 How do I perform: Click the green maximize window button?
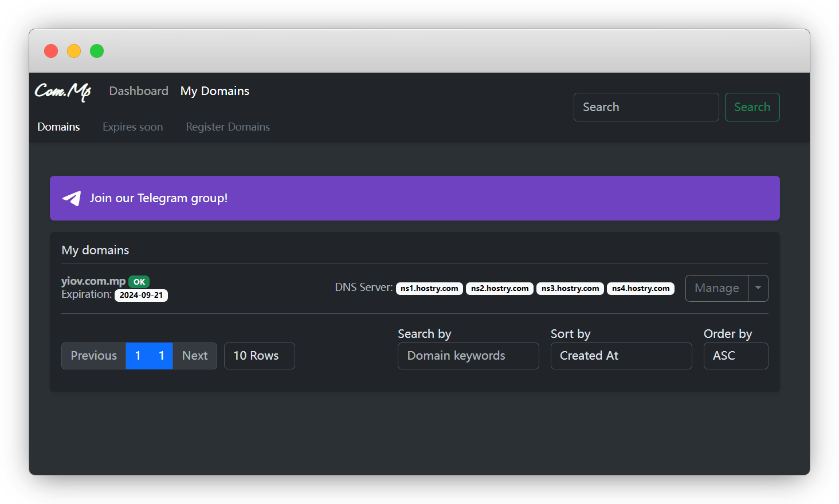97,51
